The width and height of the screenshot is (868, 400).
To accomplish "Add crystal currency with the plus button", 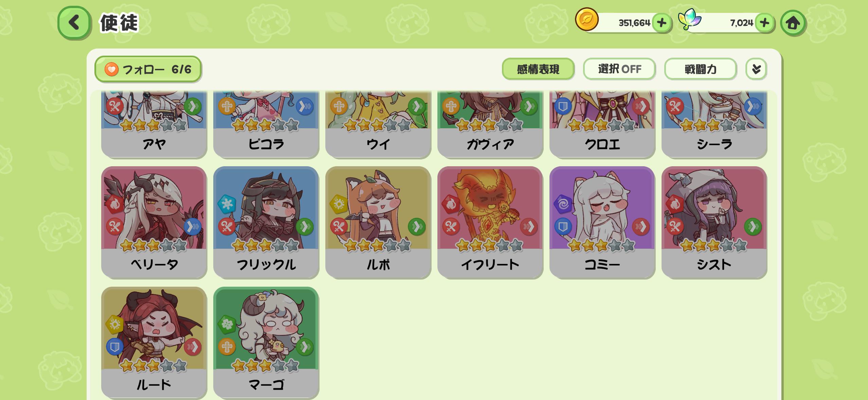I will [764, 23].
